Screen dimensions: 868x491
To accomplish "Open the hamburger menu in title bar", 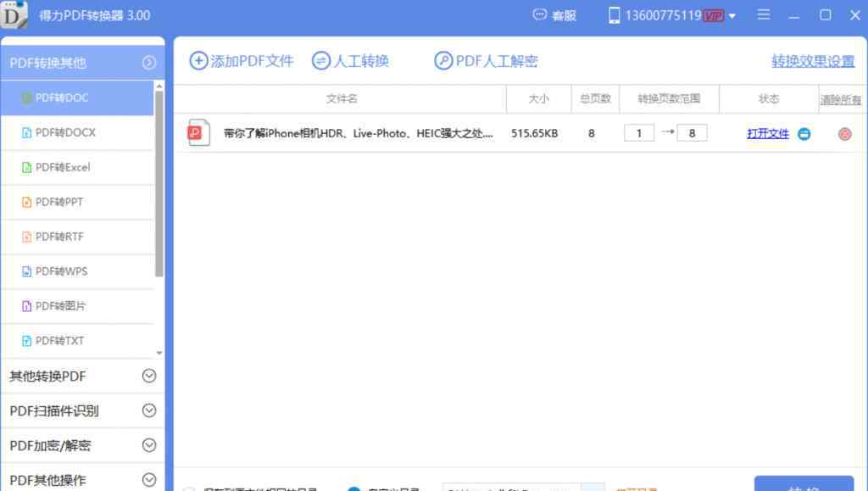I will coord(764,15).
